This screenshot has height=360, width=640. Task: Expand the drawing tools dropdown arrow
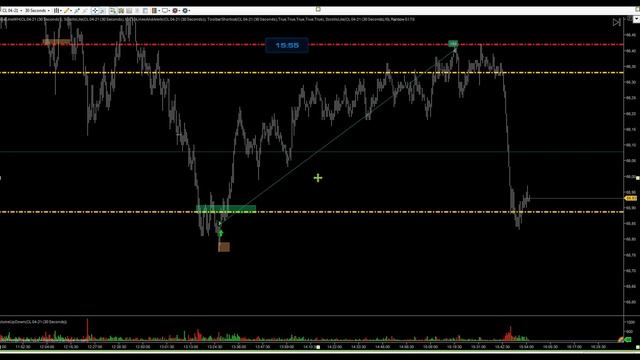71,11
